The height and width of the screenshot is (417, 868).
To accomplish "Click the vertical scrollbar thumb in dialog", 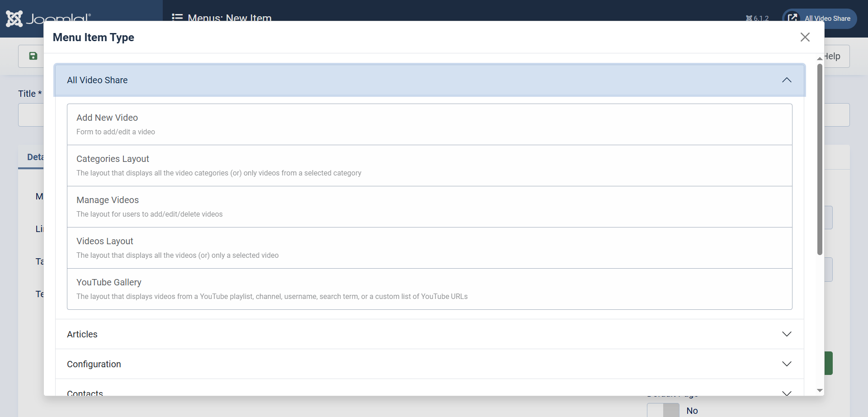I will point(820,159).
